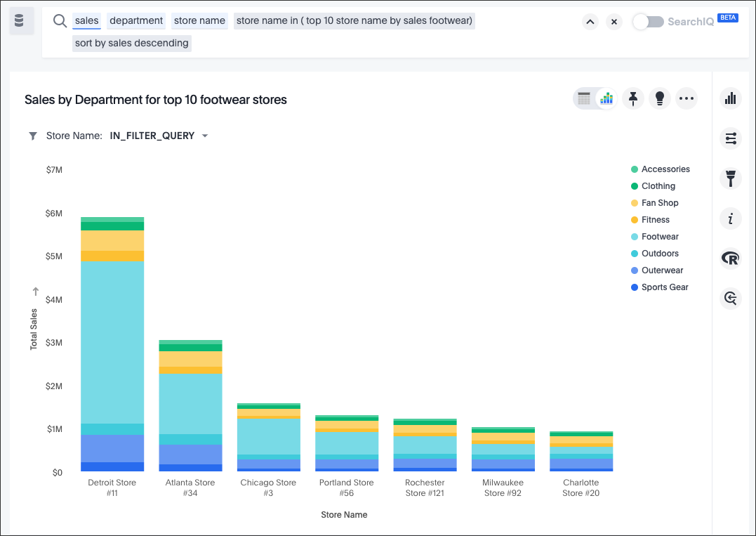Viewport: 756px width, 536px height.
Task: Open the data source database icon
Action: 20,22
